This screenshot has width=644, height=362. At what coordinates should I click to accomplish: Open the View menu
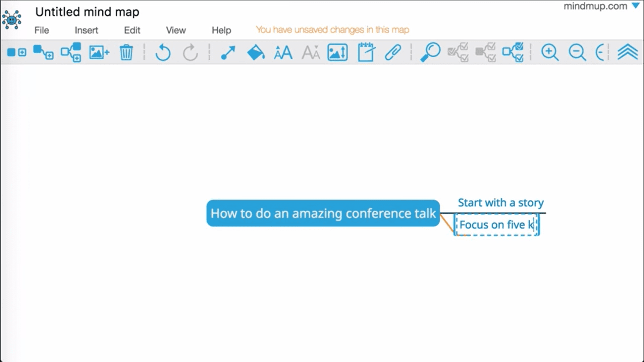tap(176, 30)
